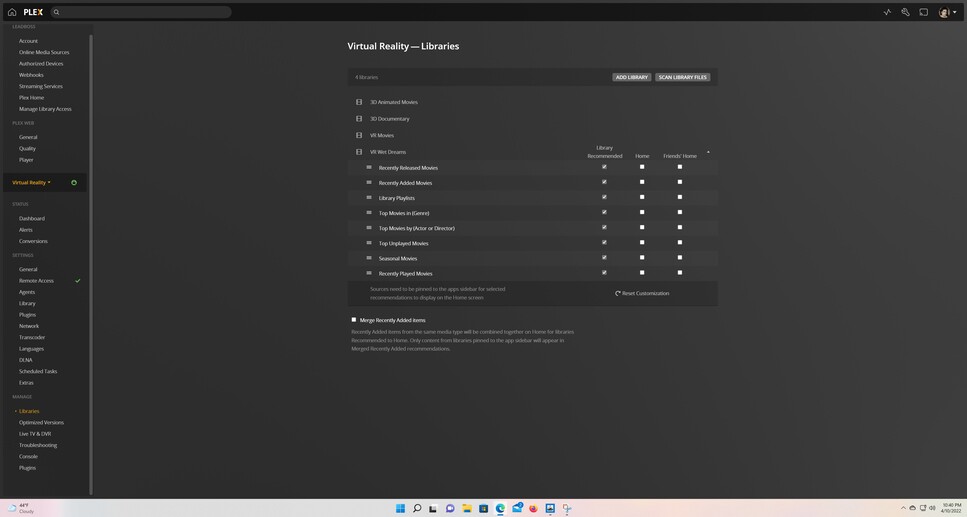The height and width of the screenshot is (517, 967).
Task: Click the 3D Animated Movies library icon
Action: point(359,102)
